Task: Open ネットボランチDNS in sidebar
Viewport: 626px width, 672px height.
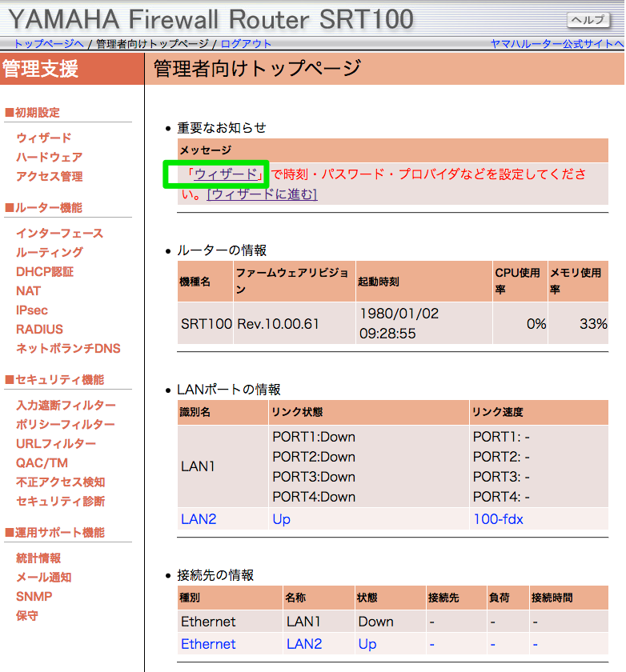Action: [68, 349]
